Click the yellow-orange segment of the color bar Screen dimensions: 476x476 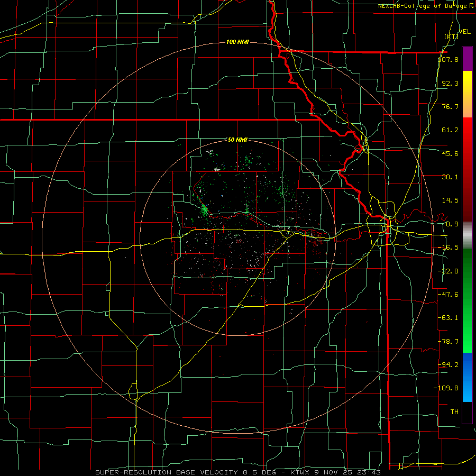tap(467, 94)
